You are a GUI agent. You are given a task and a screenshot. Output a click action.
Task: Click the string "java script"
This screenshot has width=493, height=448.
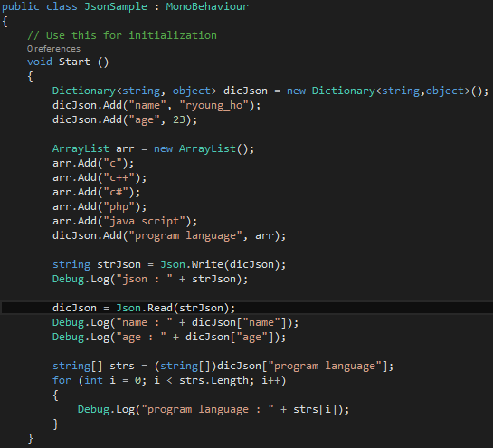(x=145, y=221)
